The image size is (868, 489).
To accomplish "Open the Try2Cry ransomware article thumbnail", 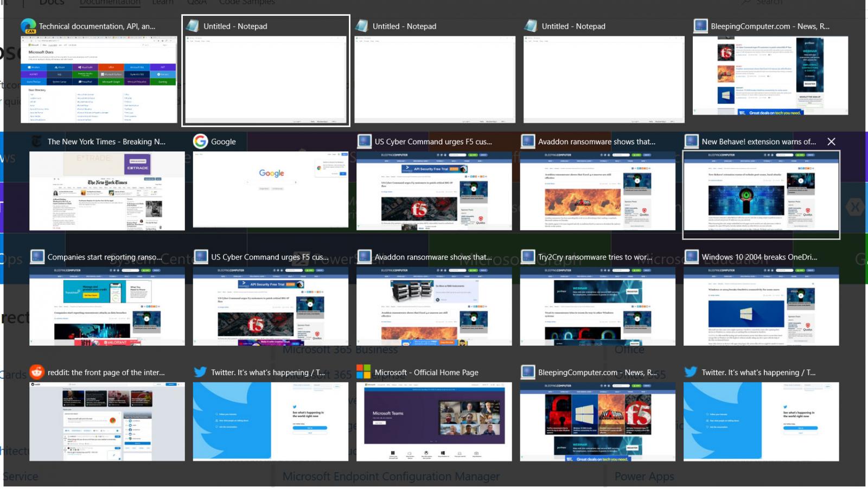I will 598,306.
